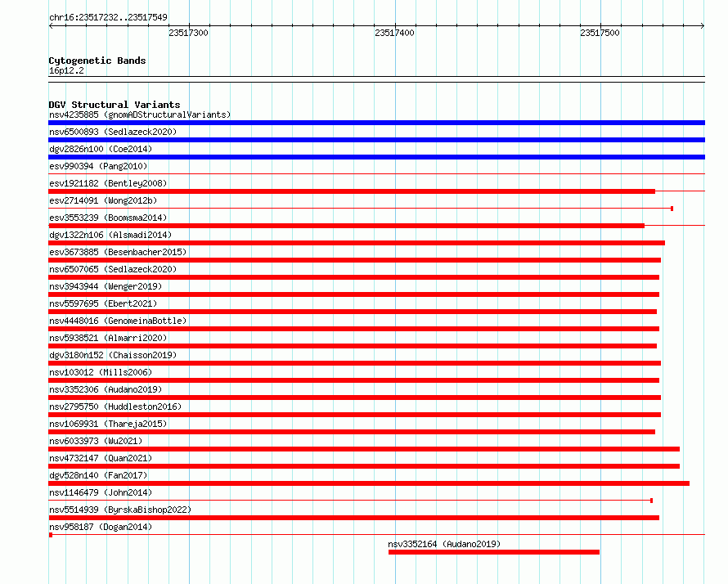Image resolution: width=728 pixels, height=584 pixels.
Task: Open variant esv3673885 (Besenbacher2015)
Action: (118, 252)
